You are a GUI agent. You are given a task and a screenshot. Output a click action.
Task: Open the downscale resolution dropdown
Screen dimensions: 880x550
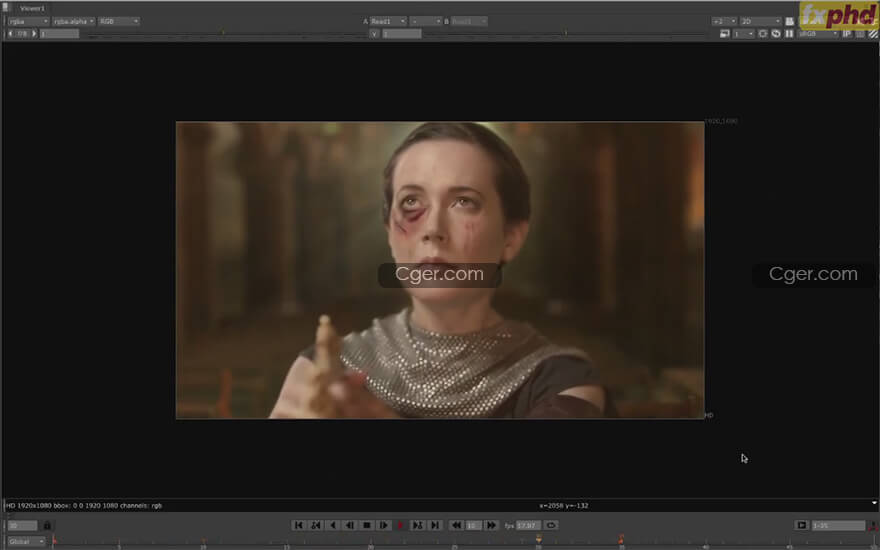point(744,34)
